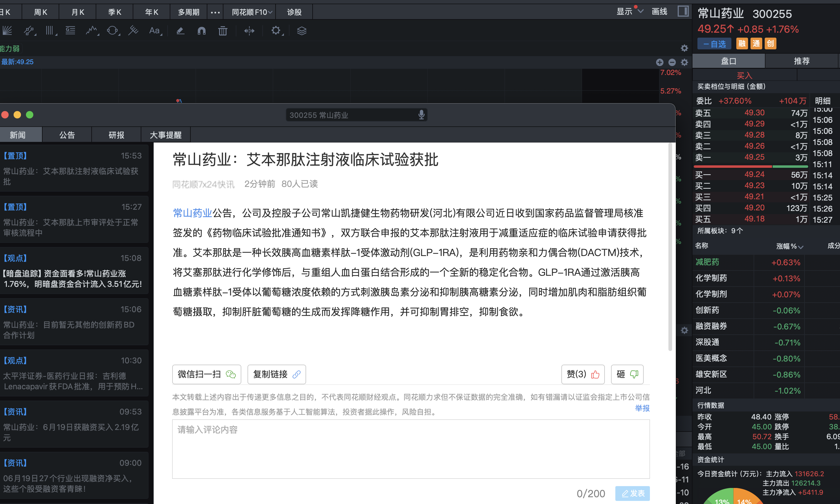Open the 化学制药 sector row
The image size is (840, 504).
pos(766,278)
